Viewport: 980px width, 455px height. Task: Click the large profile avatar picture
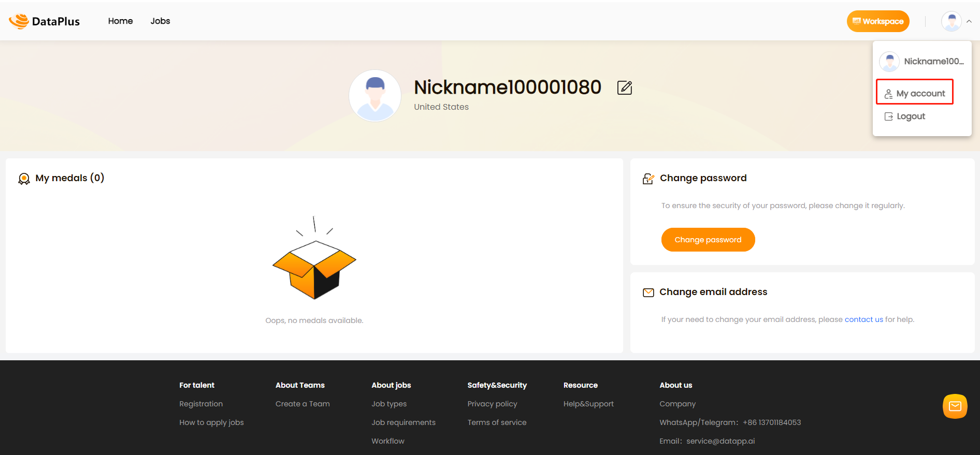(x=375, y=96)
